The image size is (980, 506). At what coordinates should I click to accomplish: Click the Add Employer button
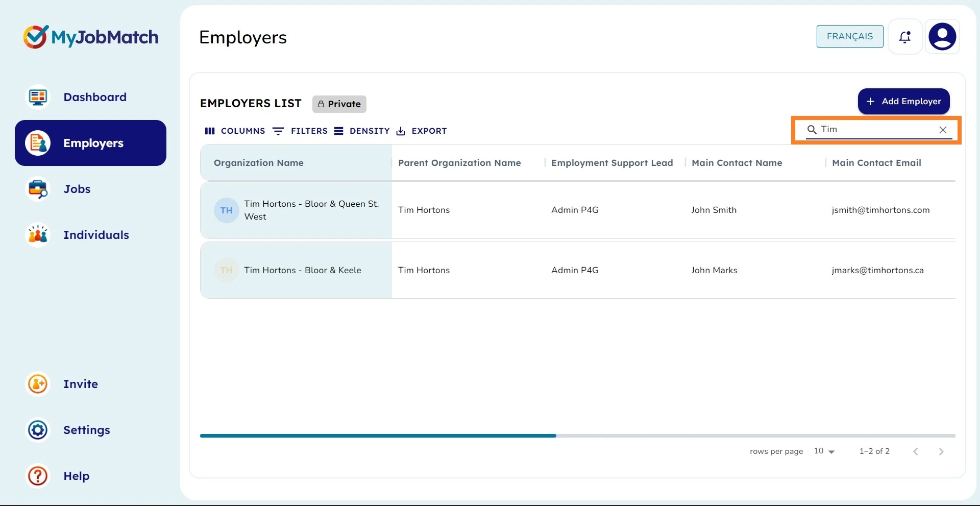903,101
